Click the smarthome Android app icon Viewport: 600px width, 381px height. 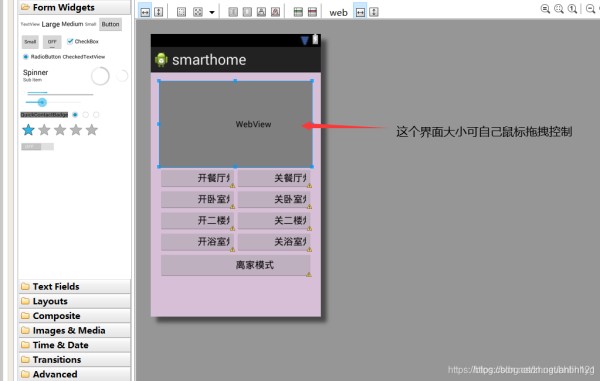(x=161, y=60)
